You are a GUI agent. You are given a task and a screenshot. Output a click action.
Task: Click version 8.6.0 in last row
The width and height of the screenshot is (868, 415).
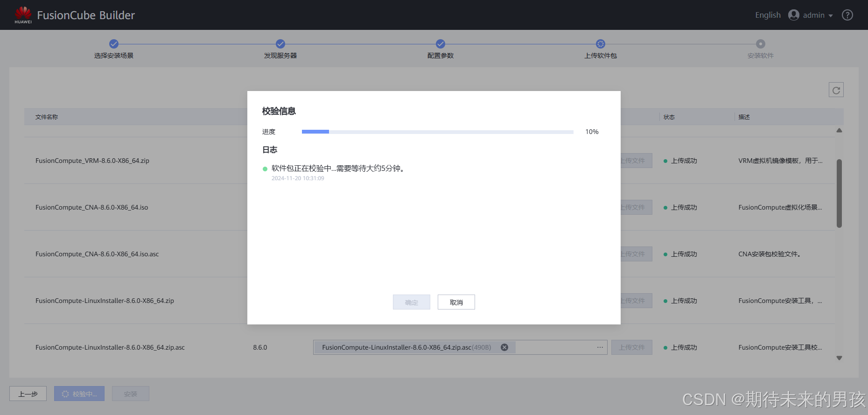[260, 347]
